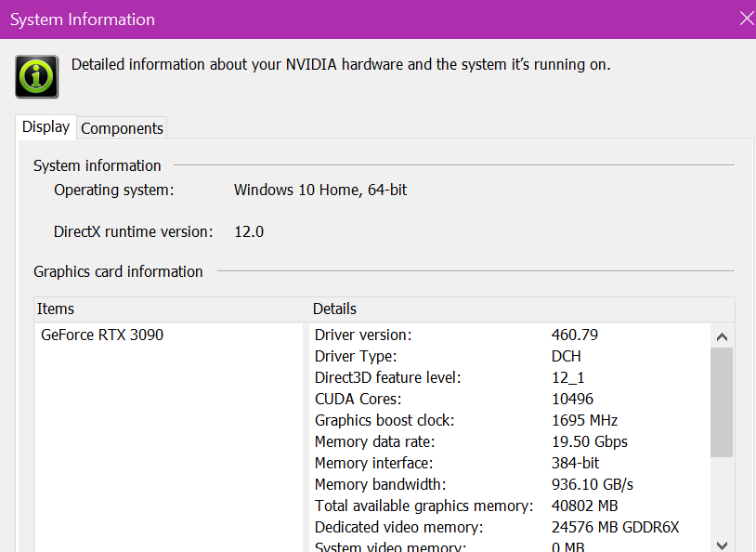
Task: Click Total available graphics memory value 40802 MB
Action: coord(584,506)
